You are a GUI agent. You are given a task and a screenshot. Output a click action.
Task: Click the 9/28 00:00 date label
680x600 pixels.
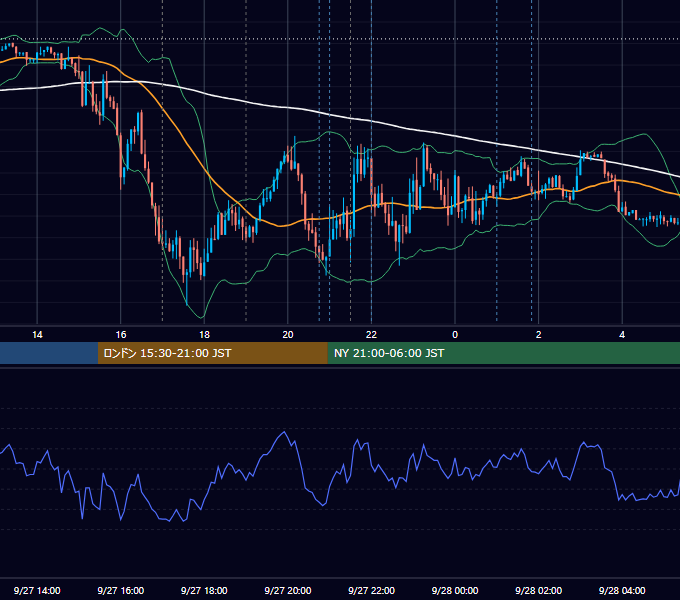pos(455,590)
